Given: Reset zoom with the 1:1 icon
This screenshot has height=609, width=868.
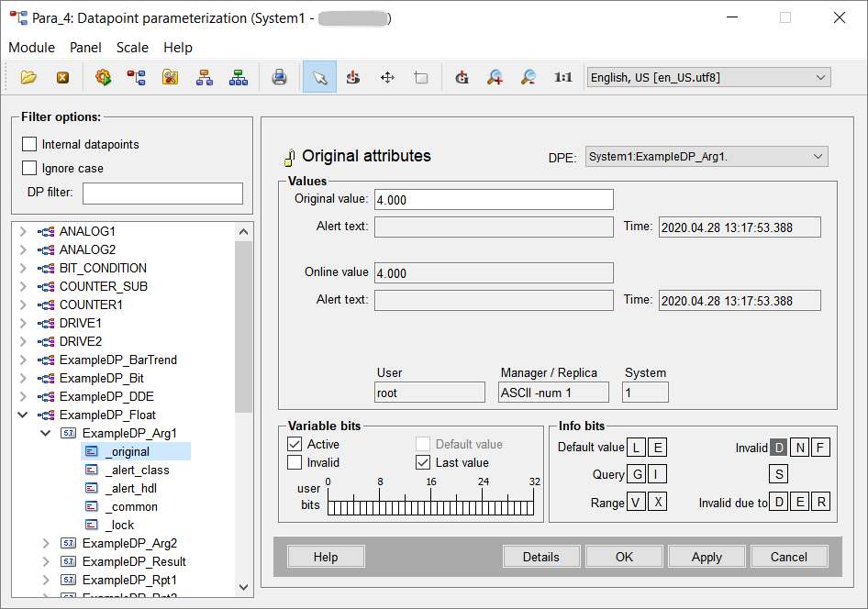Looking at the screenshot, I should coord(562,78).
